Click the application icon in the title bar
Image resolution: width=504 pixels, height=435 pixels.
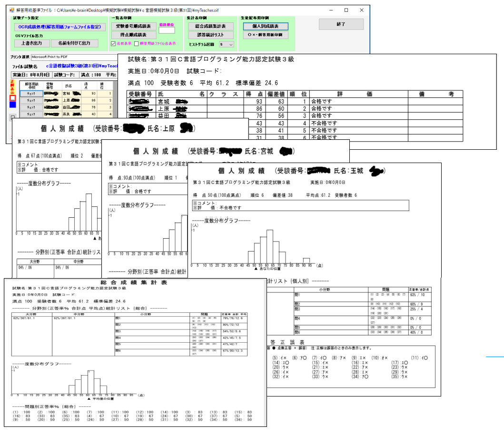point(13,10)
